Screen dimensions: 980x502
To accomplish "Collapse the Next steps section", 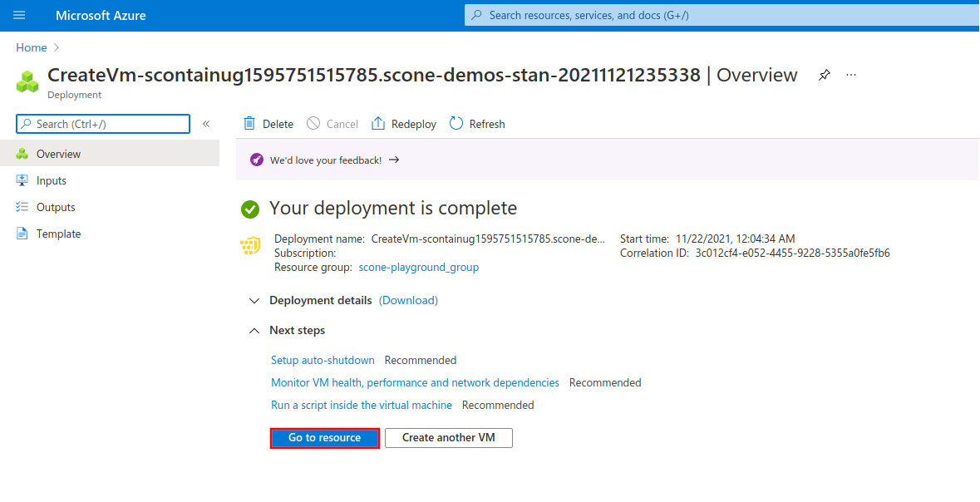I will [x=254, y=330].
